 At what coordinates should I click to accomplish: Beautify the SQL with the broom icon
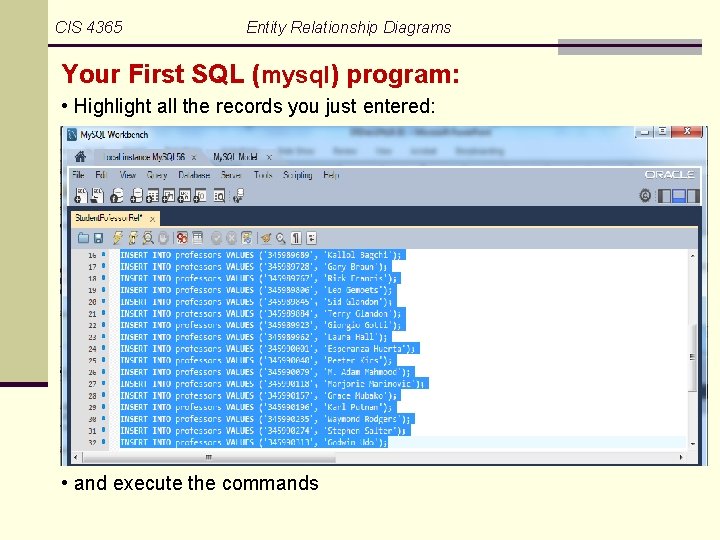265,238
